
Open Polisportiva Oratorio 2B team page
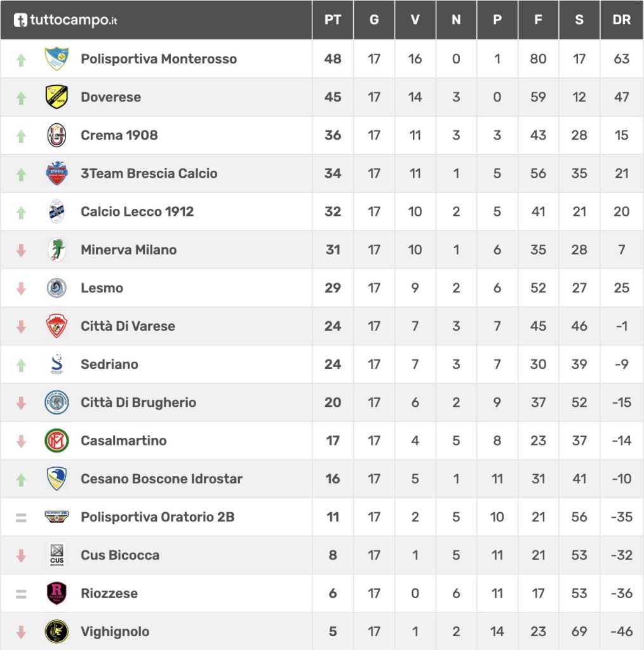(x=158, y=517)
